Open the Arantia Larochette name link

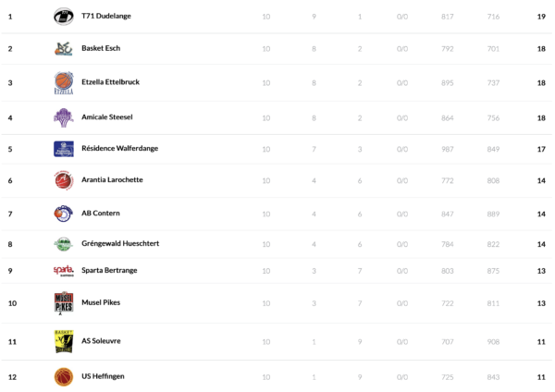coord(112,180)
